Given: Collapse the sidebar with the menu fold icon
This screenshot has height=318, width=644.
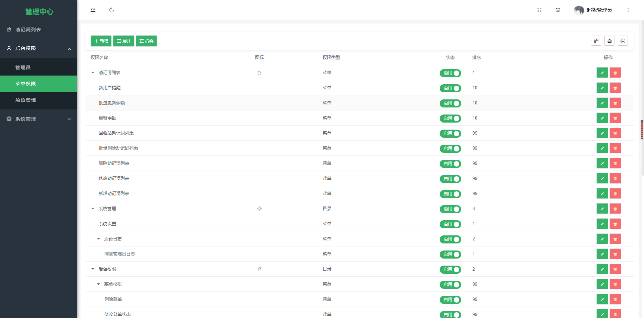Looking at the screenshot, I should coord(93,10).
